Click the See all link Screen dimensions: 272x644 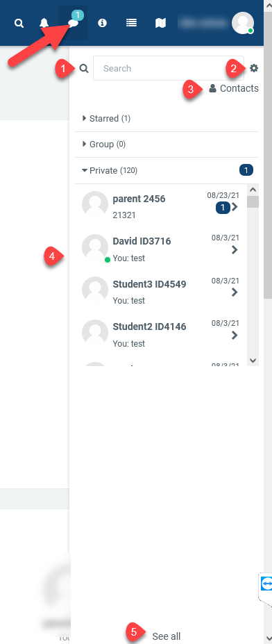(166, 636)
